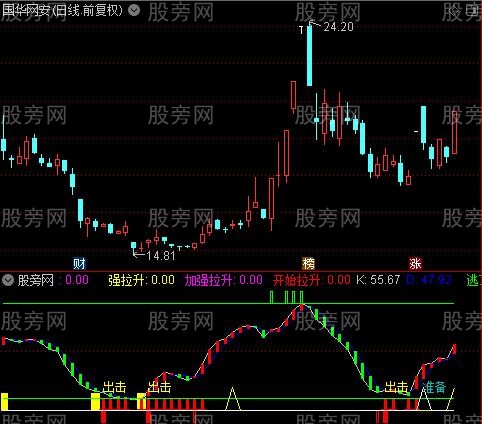This screenshot has height=424, width=482.
Task: Click the blue 财 marker icon
Action: coord(79,264)
